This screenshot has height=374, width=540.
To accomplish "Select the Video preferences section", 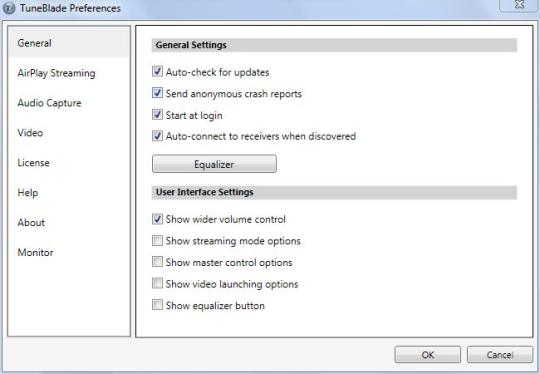I will point(30,133).
